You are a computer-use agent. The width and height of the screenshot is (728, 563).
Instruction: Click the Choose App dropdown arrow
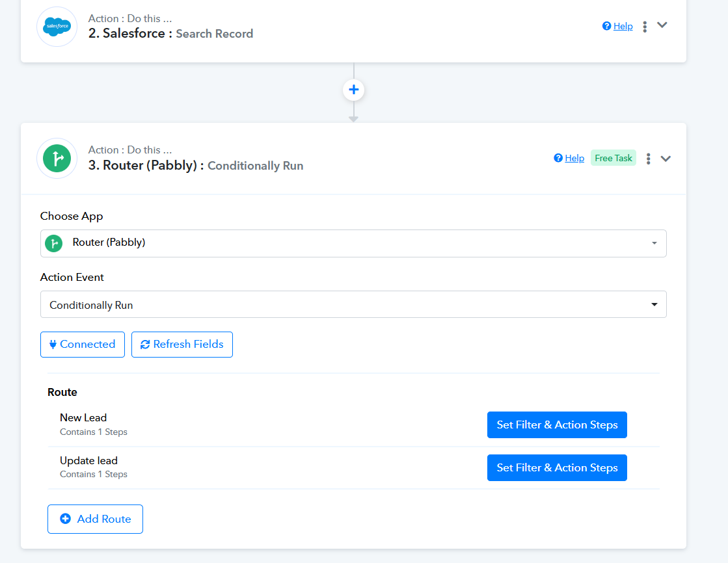point(654,243)
